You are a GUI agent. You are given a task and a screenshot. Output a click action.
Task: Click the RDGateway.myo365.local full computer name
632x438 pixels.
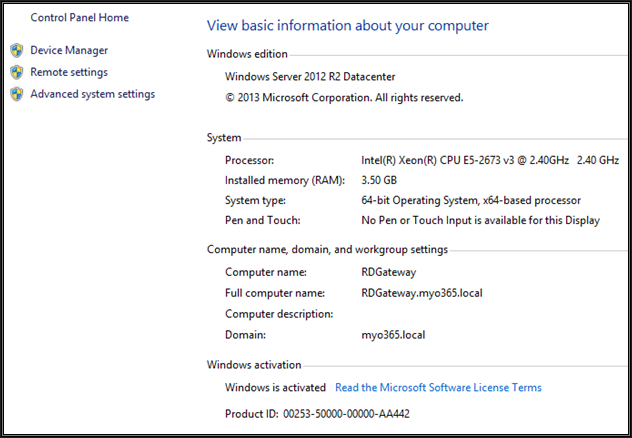[422, 293]
